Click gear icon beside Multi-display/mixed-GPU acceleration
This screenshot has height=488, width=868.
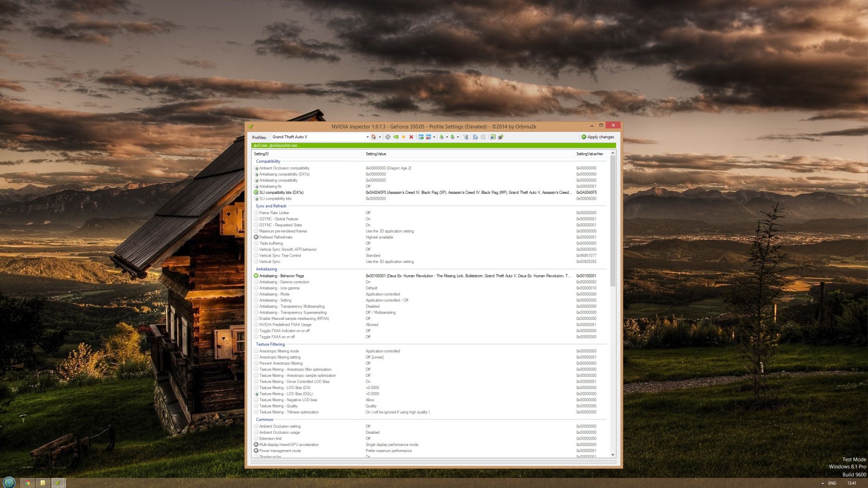[256, 445]
